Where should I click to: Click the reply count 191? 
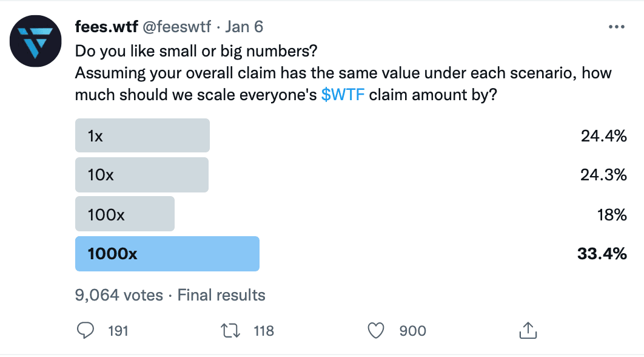pos(119,331)
